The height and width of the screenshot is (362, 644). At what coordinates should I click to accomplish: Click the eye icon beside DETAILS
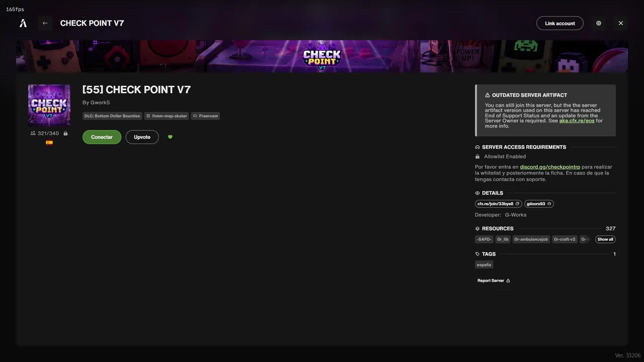click(477, 193)
